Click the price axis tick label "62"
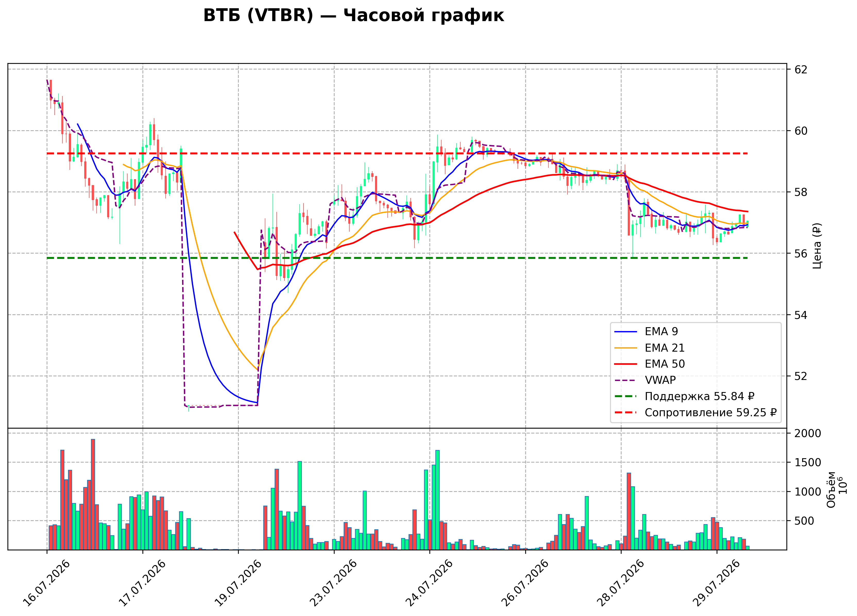Viewport: 857px width, 616px height. (x=801, y=70)
